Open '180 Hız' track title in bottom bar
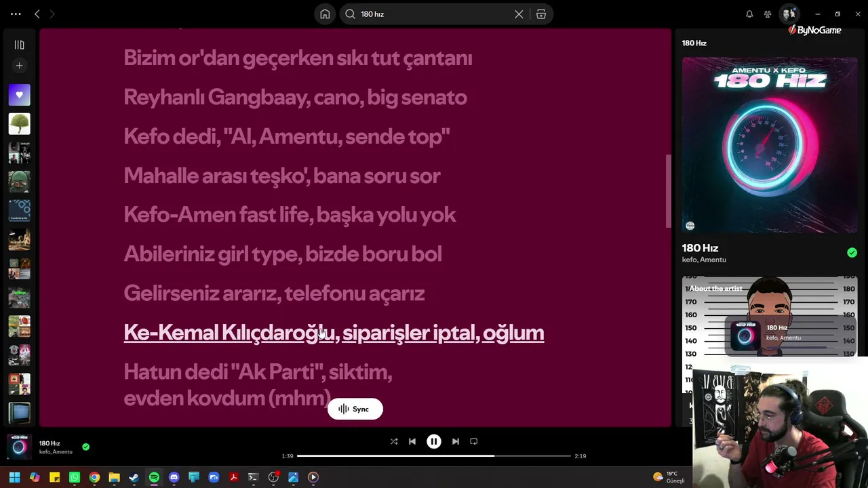 coord(50,443)
